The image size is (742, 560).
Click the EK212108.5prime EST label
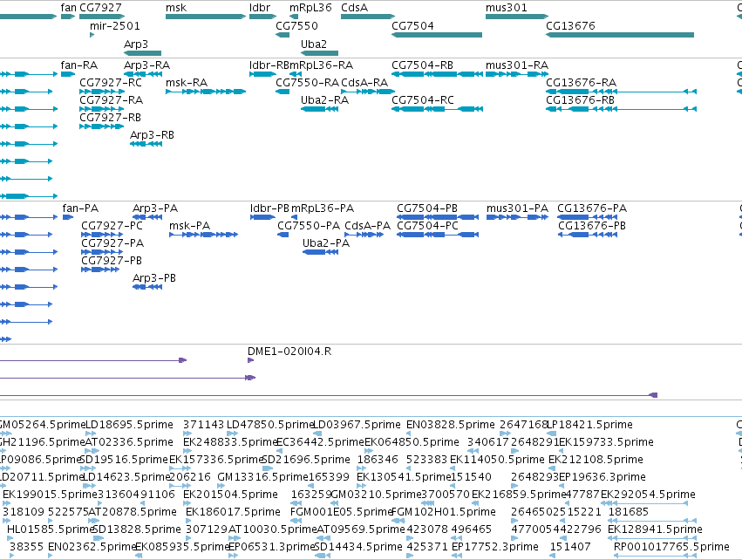(x=596, y=460)
